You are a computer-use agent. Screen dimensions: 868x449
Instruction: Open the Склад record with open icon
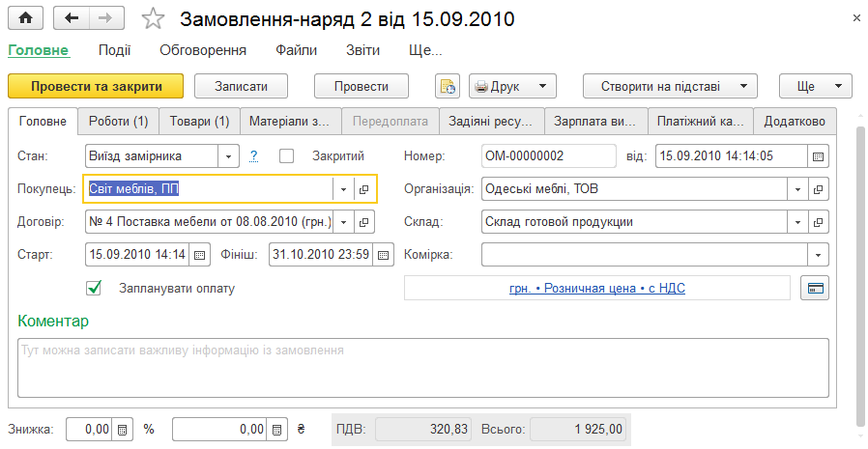[818, 222]
